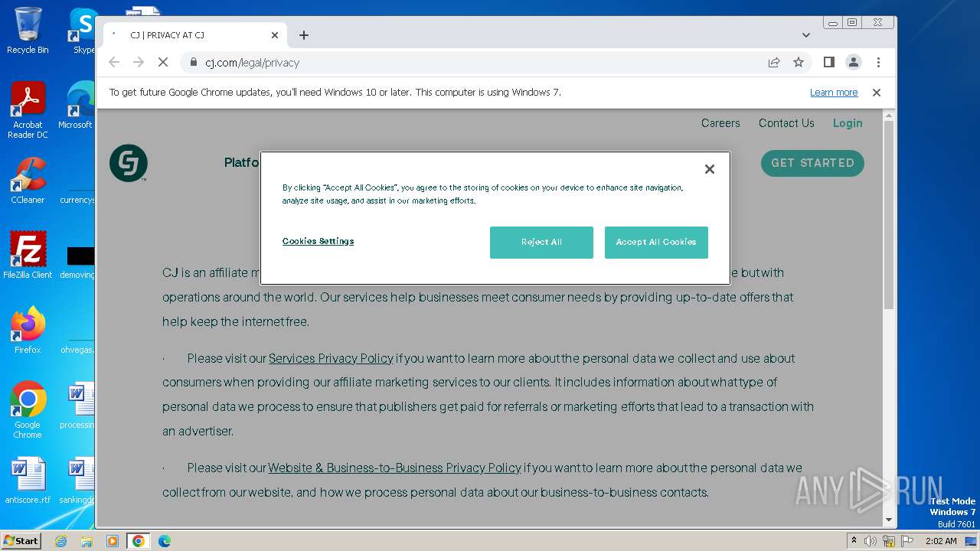Click the scrollbar up arrow
Viewport: 980px width, 551px height.
pos(888,116)
